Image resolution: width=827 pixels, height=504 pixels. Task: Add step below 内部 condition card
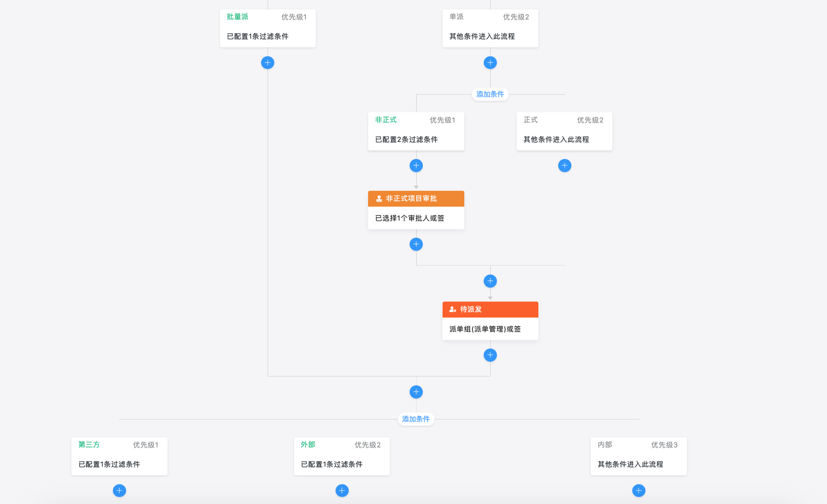(639, 491)
